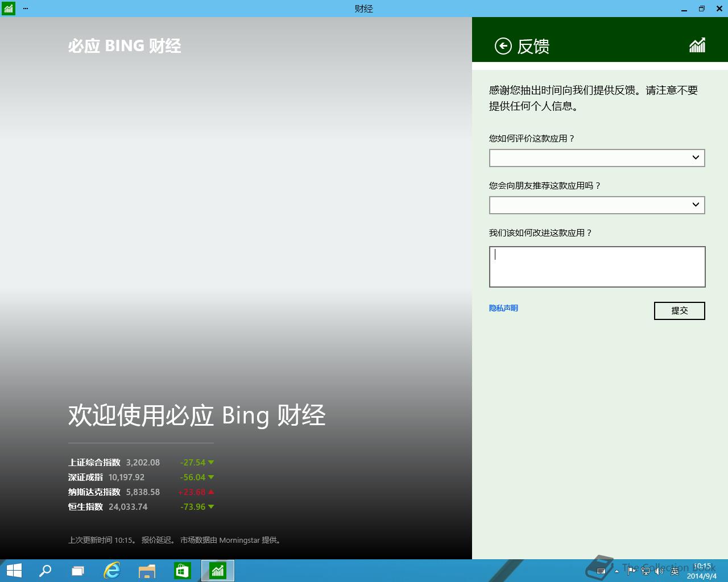
Task: Select the 上证综合指数 index row
Action: pos(141,463)
